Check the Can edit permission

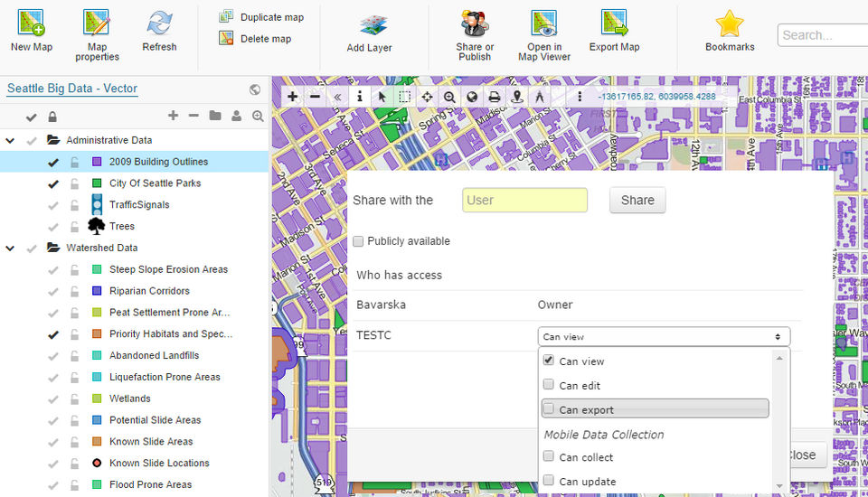click(549, 385)
